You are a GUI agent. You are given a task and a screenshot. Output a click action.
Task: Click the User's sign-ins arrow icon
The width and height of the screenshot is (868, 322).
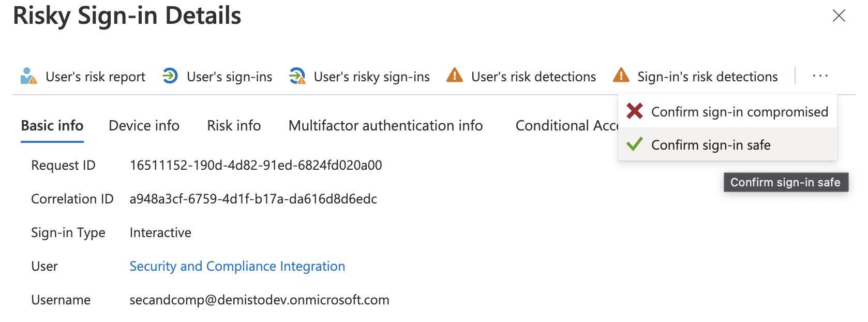click(x=170, y=76)
